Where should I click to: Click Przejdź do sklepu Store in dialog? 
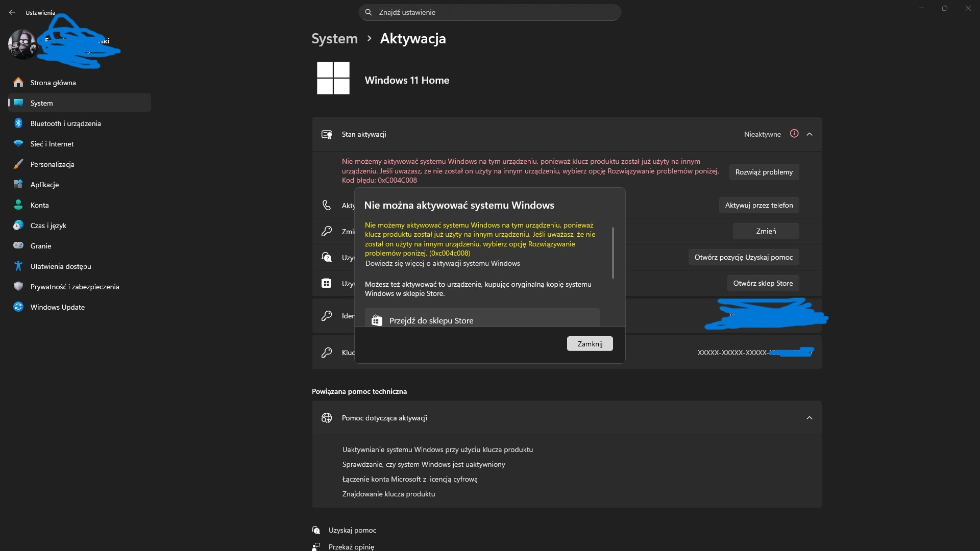click(x=482, y=318)
